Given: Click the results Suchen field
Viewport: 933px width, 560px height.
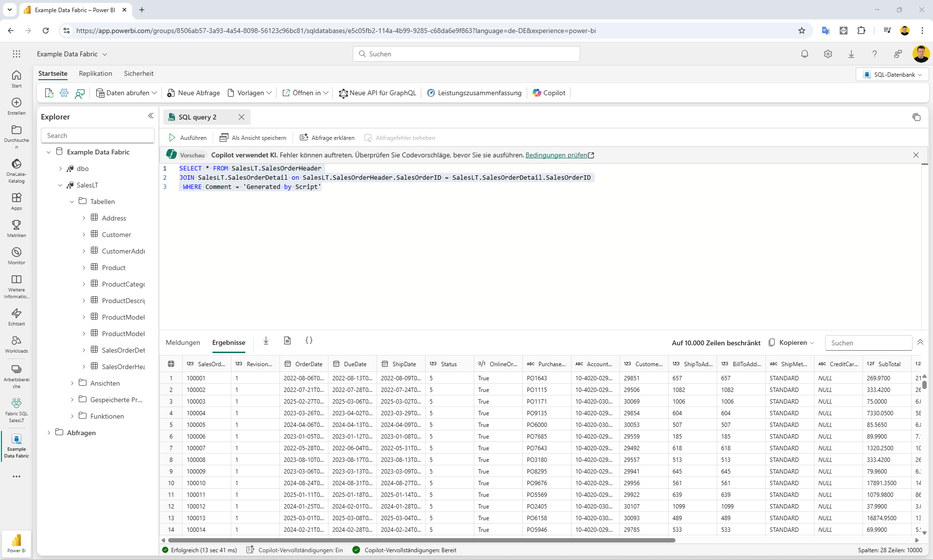Looking at the screenshot, I should [x=868, y=343].
